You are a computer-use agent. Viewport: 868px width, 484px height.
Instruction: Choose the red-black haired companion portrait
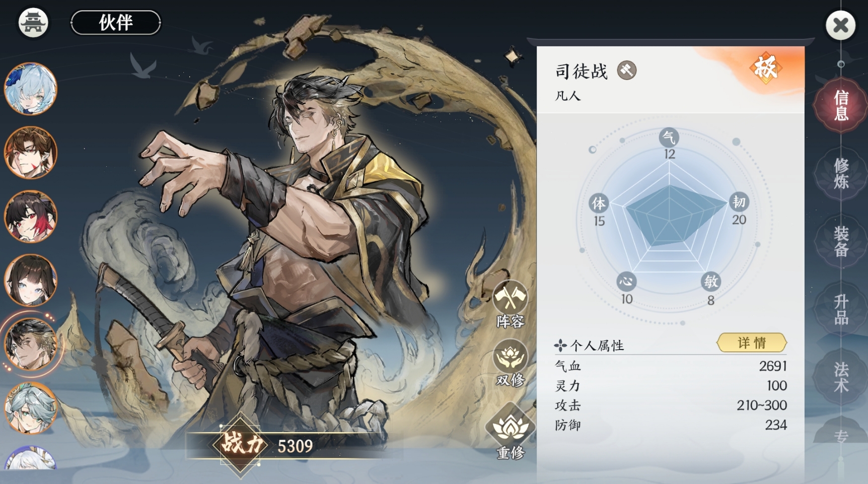[x=31, y=217]
